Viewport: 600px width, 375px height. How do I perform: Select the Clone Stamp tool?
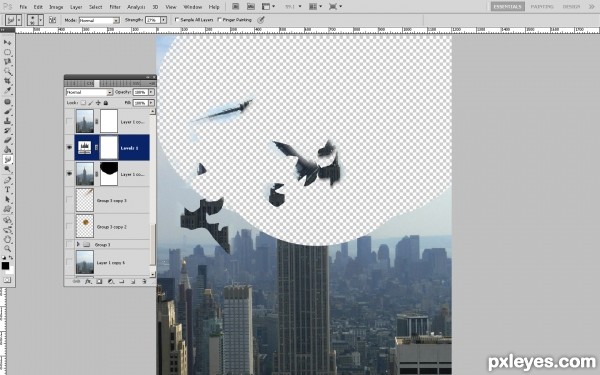click(x=7, y=121)
